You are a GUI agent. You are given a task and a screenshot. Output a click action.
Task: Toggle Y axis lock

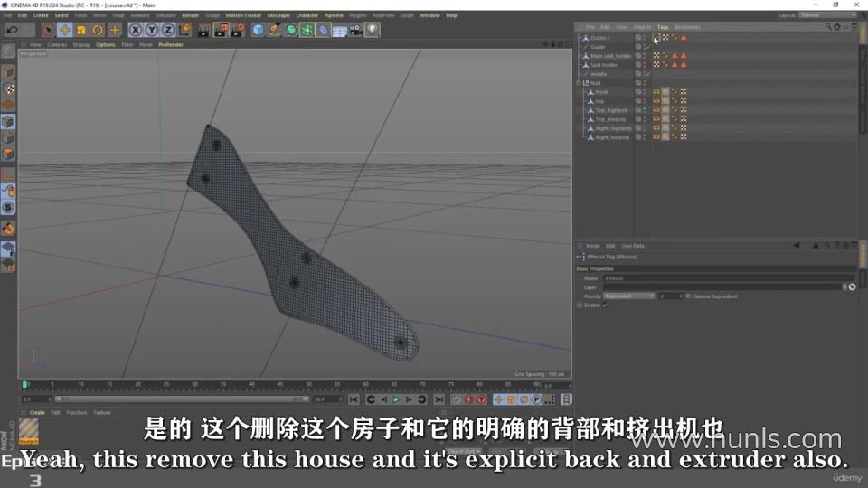click(x=152, y=30)
